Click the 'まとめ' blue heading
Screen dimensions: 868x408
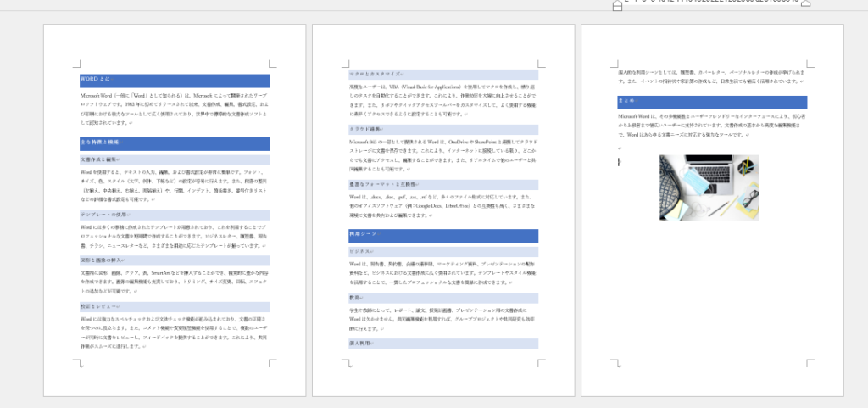(712, 102)
